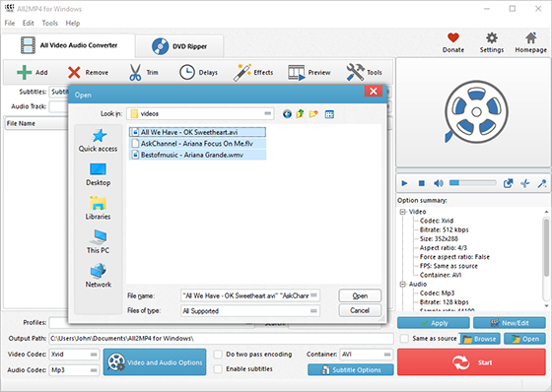Open the Edit menu
Screen dimensions: 552x392
click(29, 23)
